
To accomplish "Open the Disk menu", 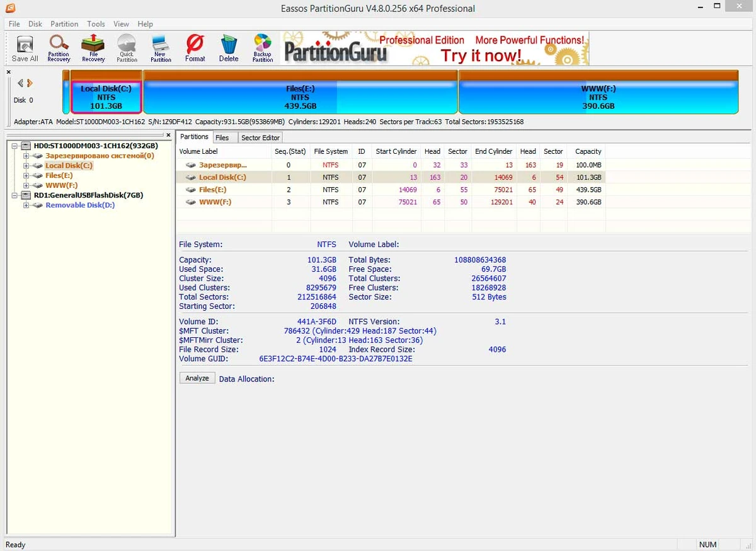I will tap(35, 24).
